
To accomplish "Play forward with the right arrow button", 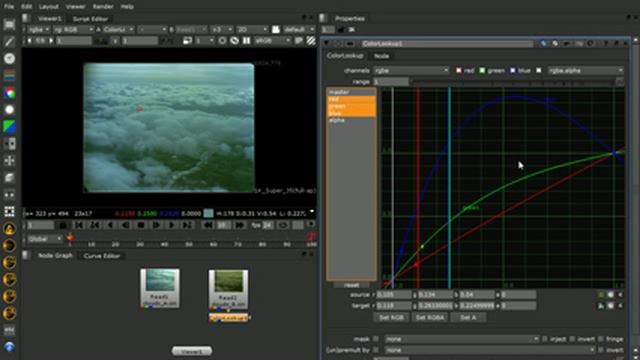I will (x=172, y=225).
